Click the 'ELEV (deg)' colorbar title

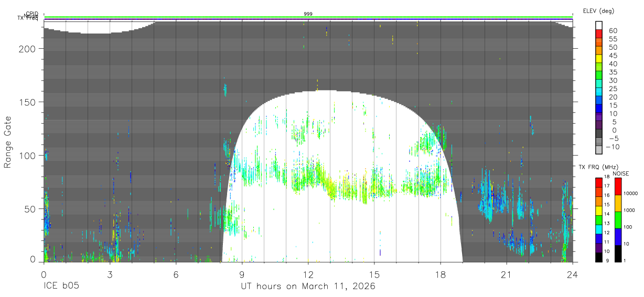point(598,11)
